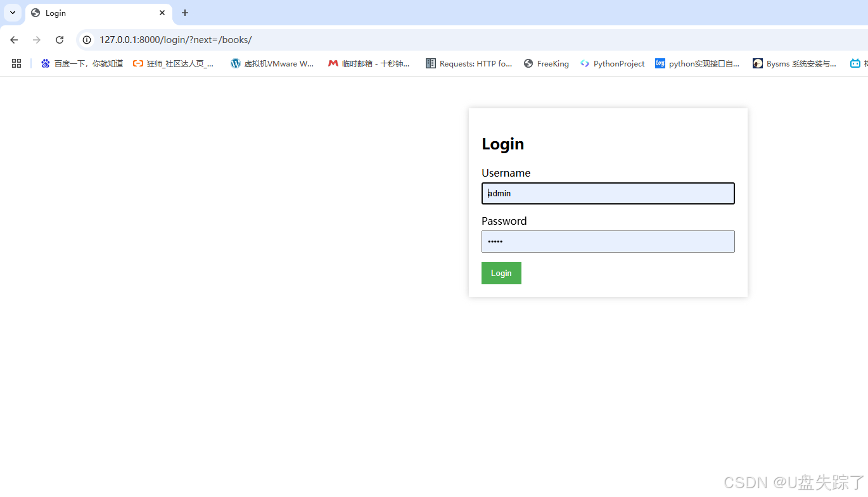Screen dimensions: 868x497
Task: Click the Username input field
Action: pyautogui.click(x=608, y=193)
